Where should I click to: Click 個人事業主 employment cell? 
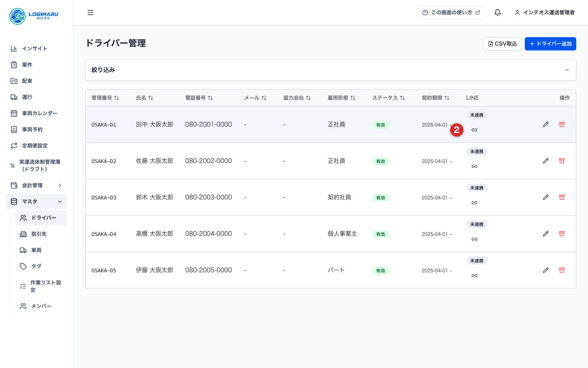tap(342, 234)
